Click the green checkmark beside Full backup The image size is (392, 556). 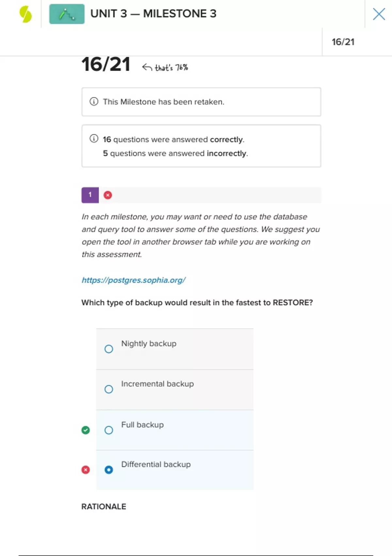86,430
